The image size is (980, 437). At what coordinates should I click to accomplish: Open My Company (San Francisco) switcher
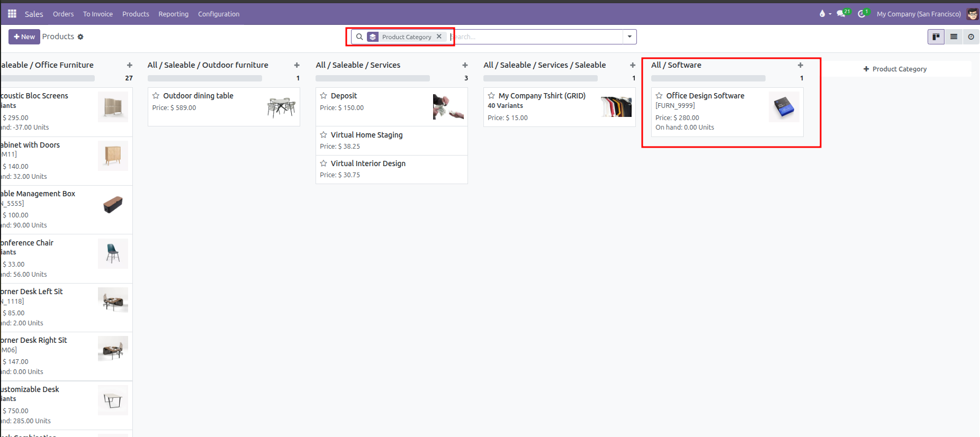(919, 14)
